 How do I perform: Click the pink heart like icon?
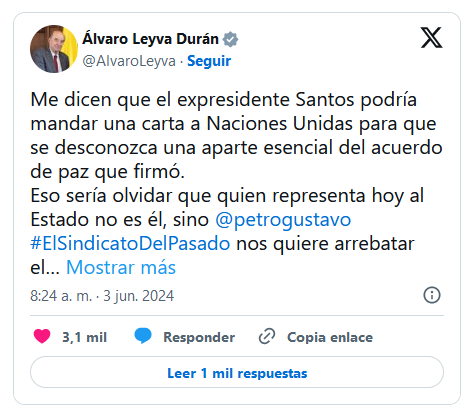(x=42, y=336)
